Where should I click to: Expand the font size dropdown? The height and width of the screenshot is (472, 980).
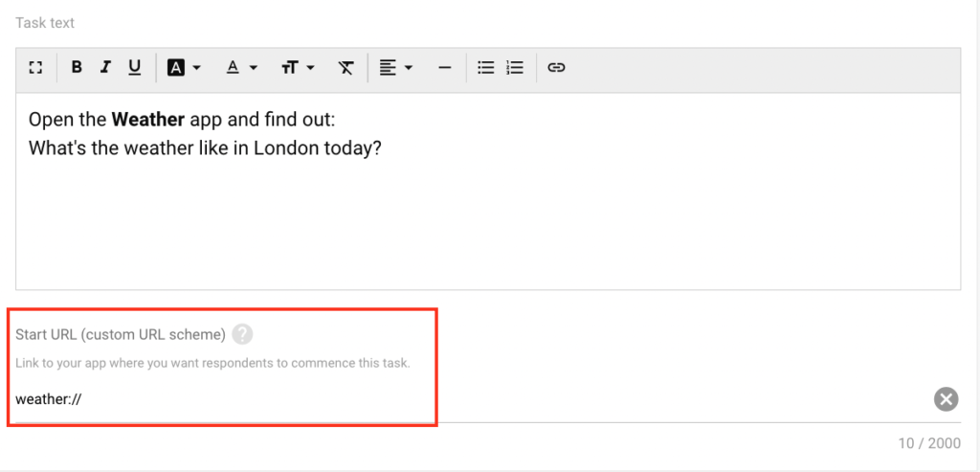298,68
